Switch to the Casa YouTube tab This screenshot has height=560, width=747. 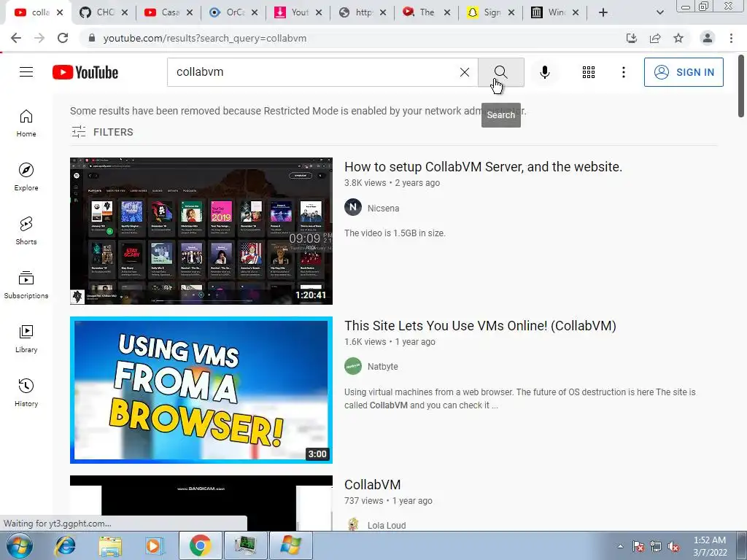pyautogui.click(x=169, y=12)
